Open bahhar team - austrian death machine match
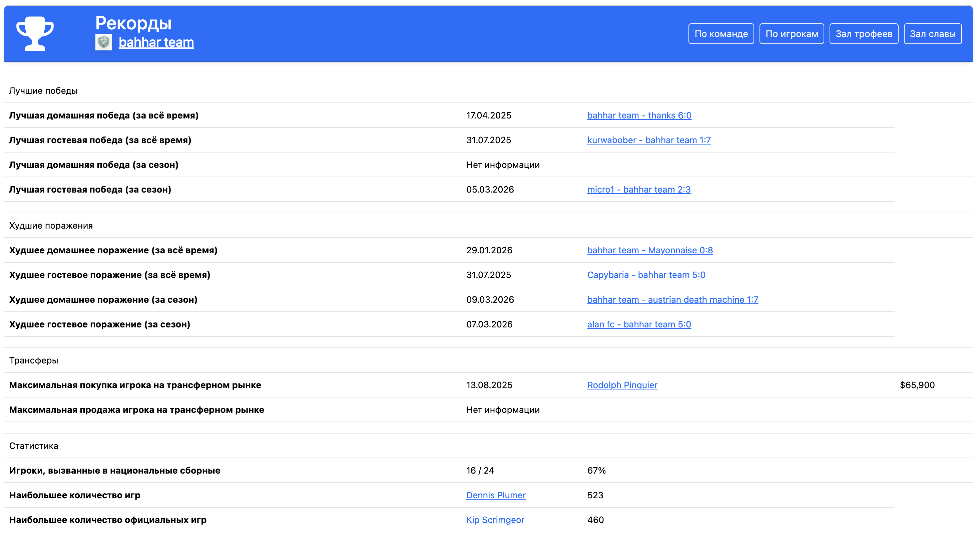Viewport: 980px width, 538px height. pos(672,300)
